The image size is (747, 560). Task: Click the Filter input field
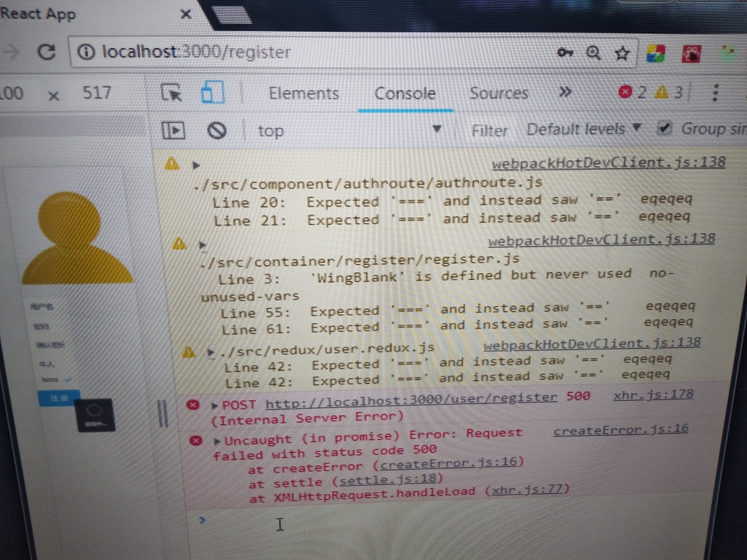point(490,130)
